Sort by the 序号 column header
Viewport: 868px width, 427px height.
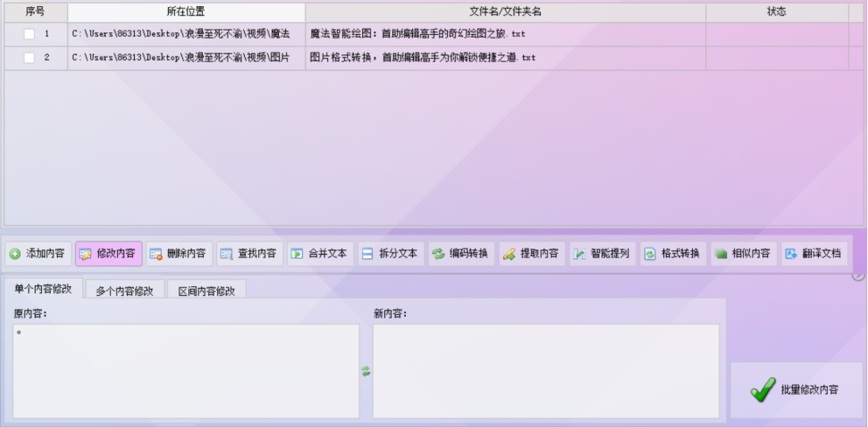pos(35,11)
